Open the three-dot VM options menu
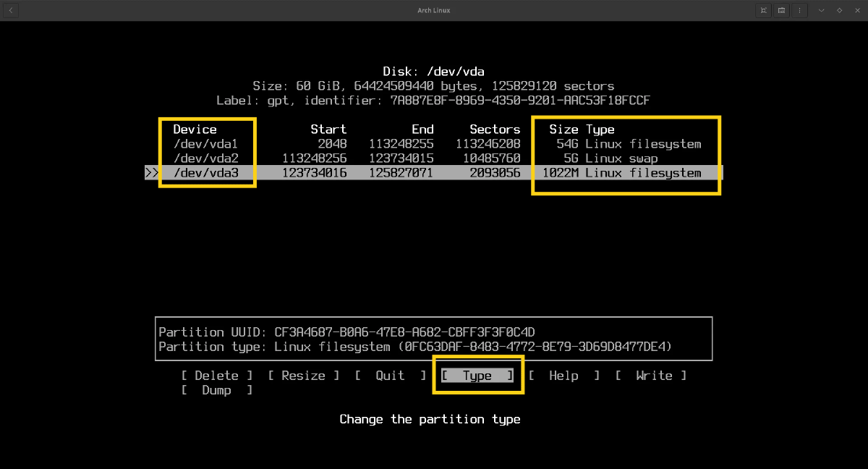The image size is (868, 469). pyautogui.click(x=799, y=10)
